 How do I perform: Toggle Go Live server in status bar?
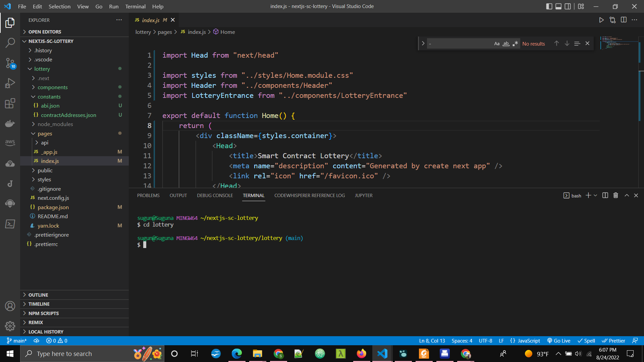point(559,341)
